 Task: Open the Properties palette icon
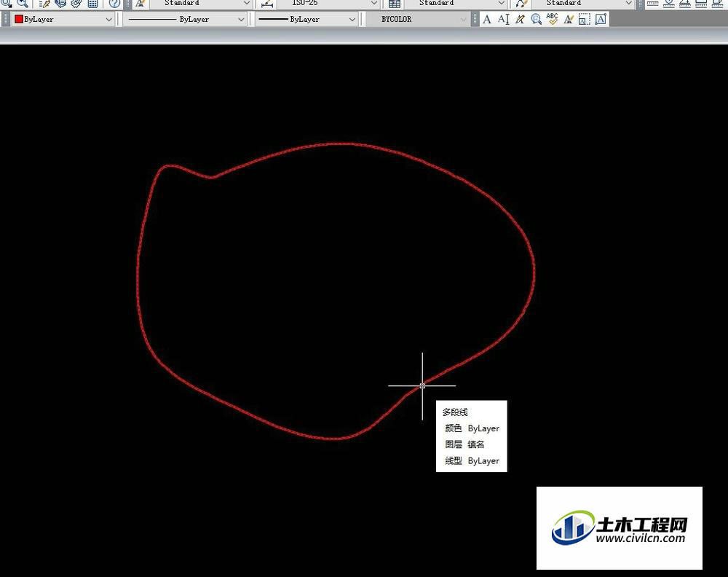click(44, 3)
